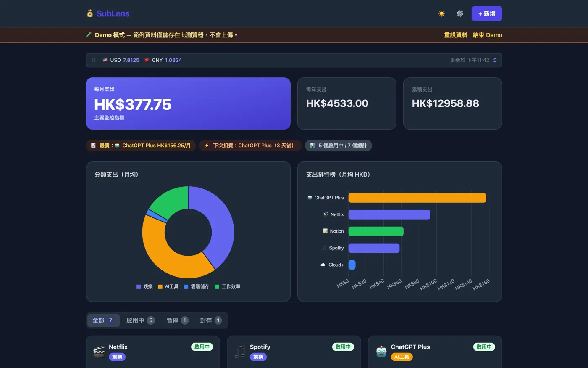This screenshot has height=368, width=588.
Task: Select the 封存 filter tab
Action: pyautogui.click(x=211, y=320)
